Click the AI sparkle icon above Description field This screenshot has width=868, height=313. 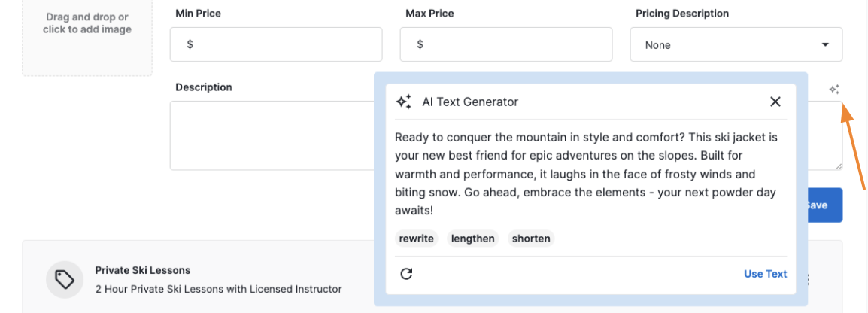click(x=833, y=90)
